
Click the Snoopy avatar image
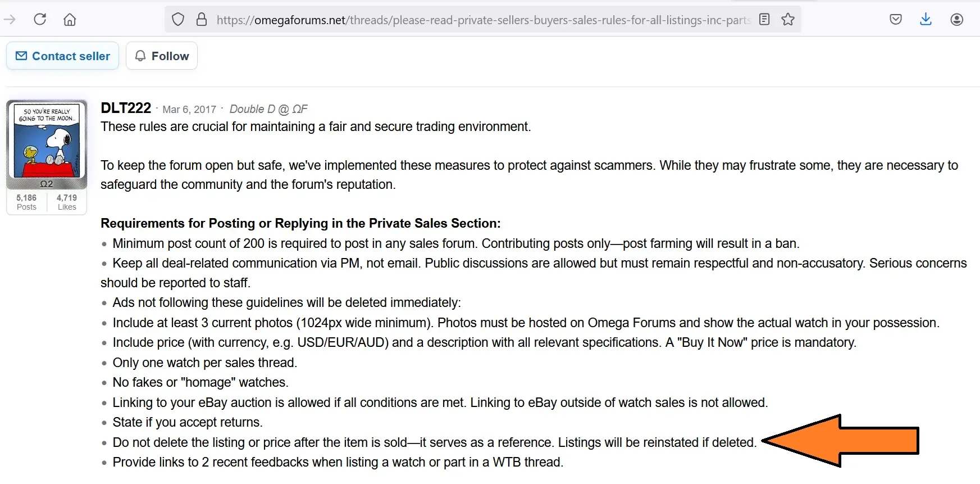[x=47, y=141]
